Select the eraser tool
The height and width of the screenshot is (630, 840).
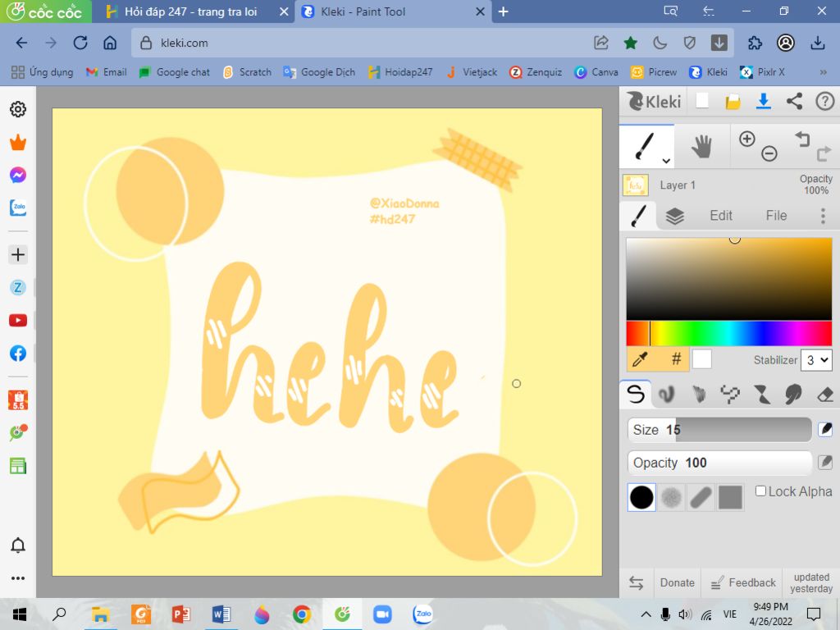point(825,395)
